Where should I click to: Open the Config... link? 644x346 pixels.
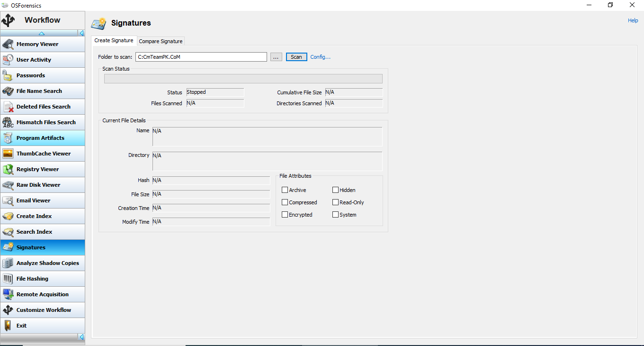pos(321,57)
